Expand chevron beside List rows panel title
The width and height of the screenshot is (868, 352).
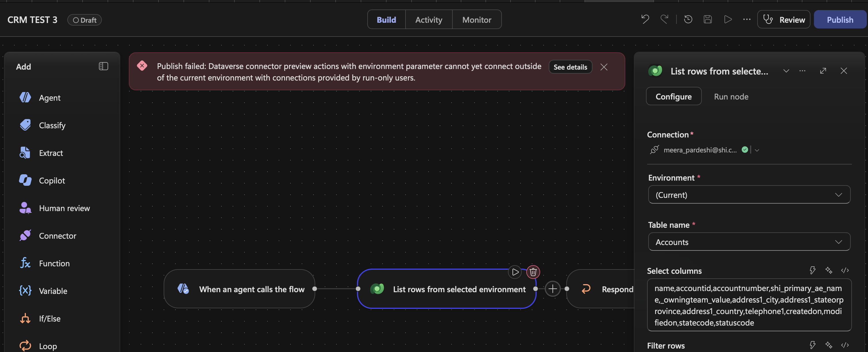click(786, 71)
